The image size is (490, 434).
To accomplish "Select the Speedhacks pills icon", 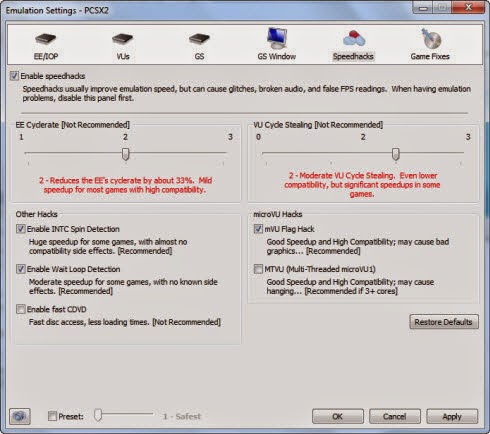I will 354,38.
